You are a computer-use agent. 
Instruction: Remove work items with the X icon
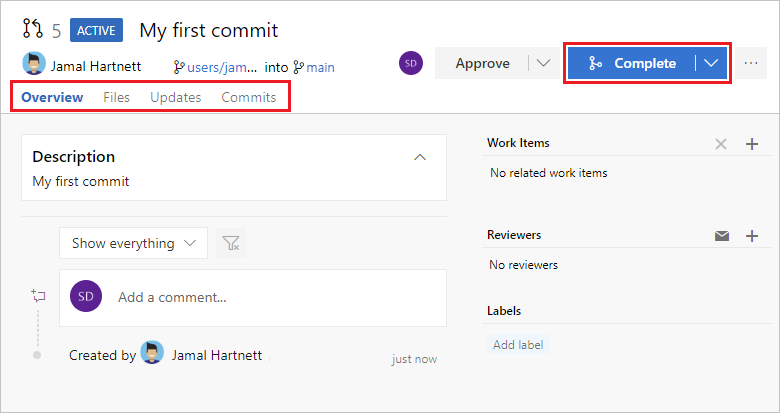(x=721, y=144)
